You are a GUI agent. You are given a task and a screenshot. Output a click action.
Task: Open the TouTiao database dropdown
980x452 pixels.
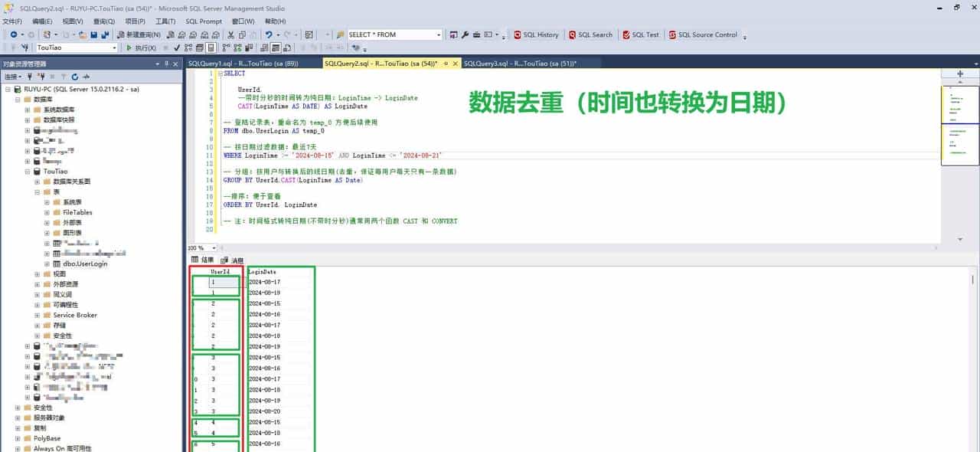point(113,47)
